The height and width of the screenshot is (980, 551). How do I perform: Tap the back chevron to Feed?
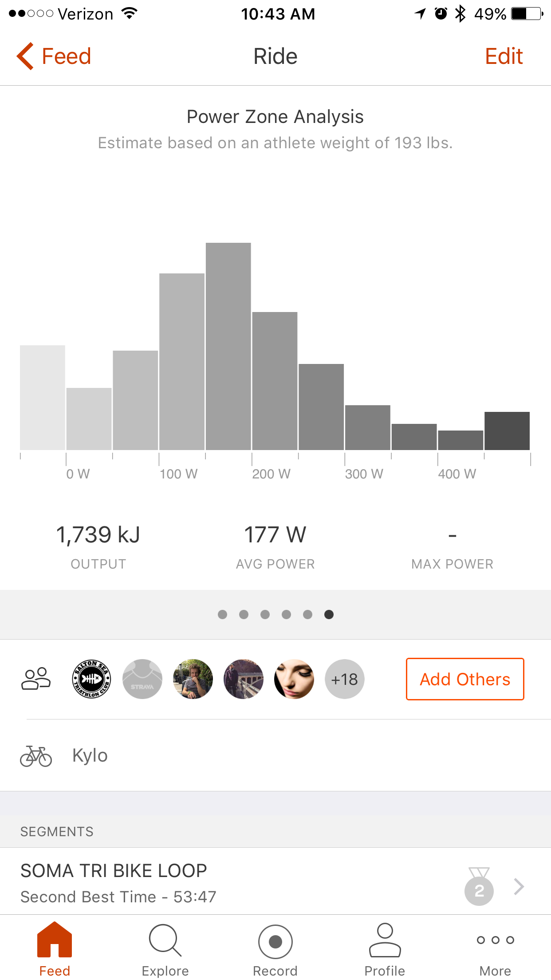coord(26,56)
